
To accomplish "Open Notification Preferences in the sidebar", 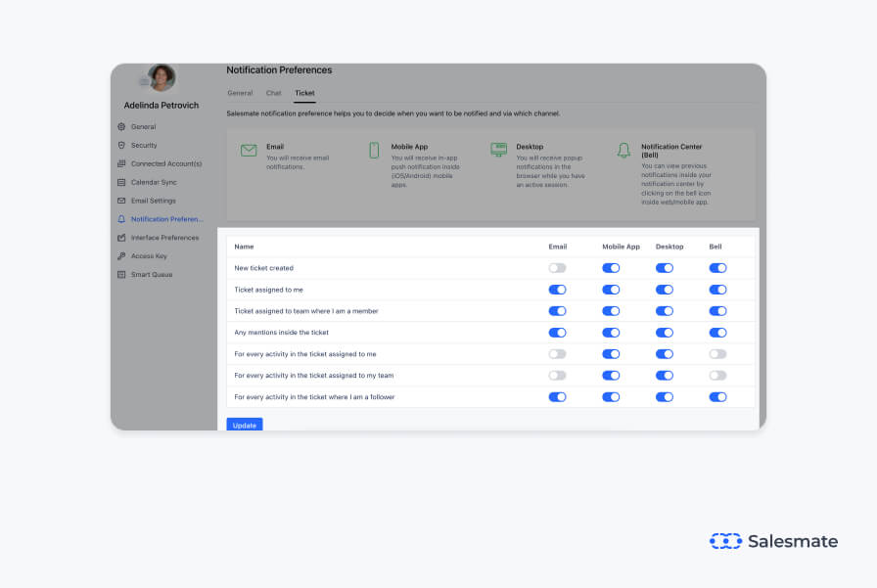I will [166, 219].
